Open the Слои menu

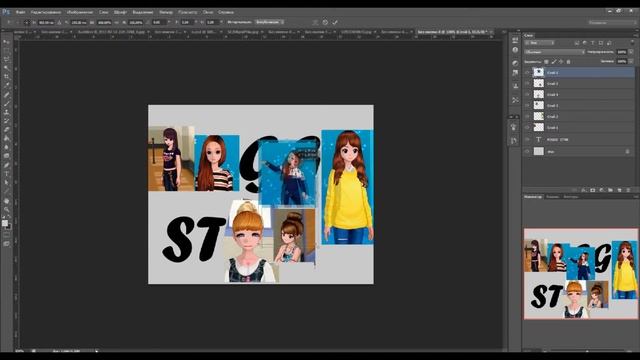tap(104, 12)
